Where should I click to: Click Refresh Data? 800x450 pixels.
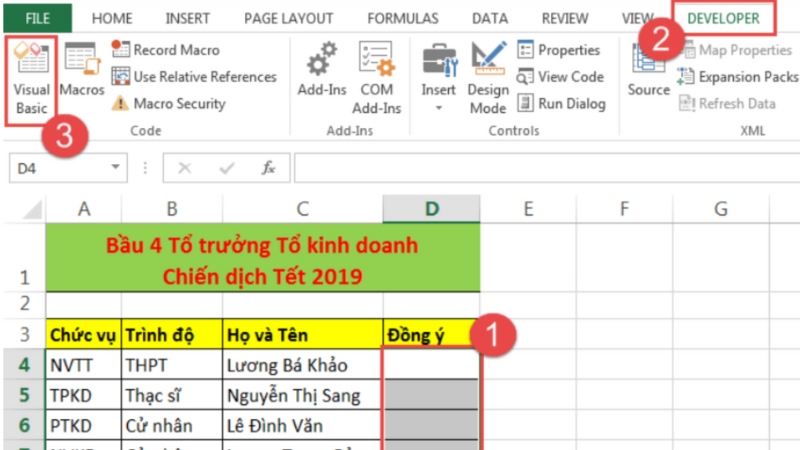[x=728, y=104]
